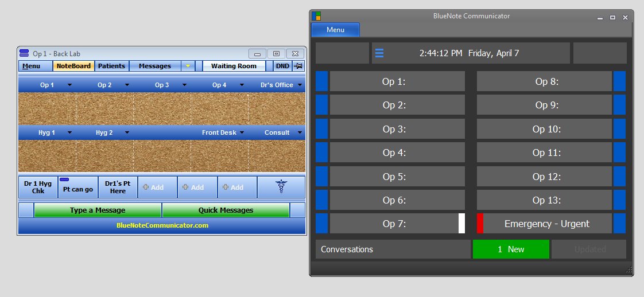644x297 pixels.
Task: Click the red indicator on Emergency - Urgent
Action: click(480, 224)
